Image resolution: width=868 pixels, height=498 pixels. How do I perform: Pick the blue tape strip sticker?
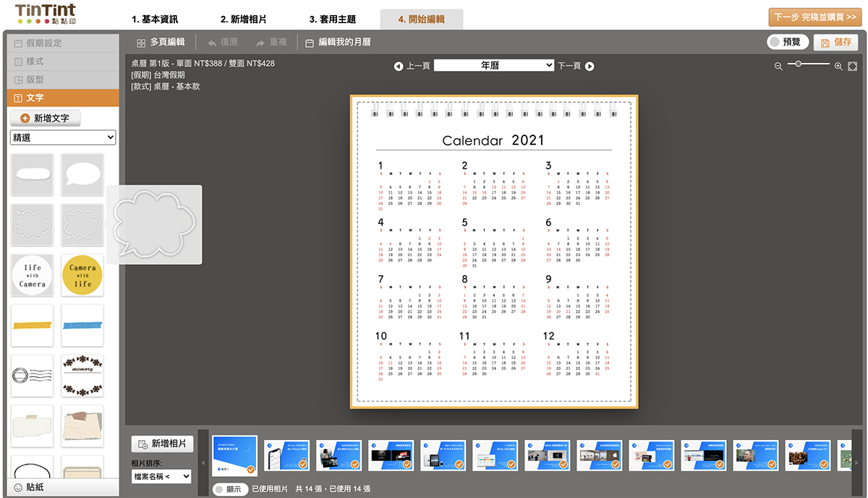pos(82,325)
